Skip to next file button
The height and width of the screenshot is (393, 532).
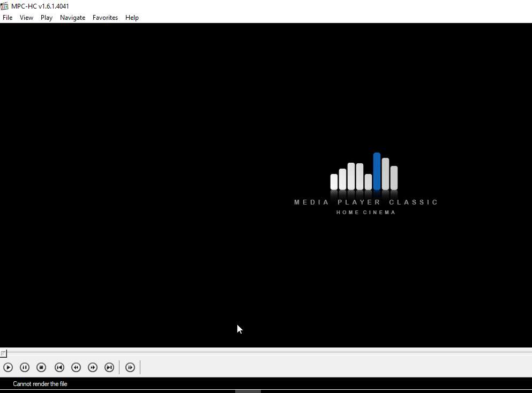(109, 367)
